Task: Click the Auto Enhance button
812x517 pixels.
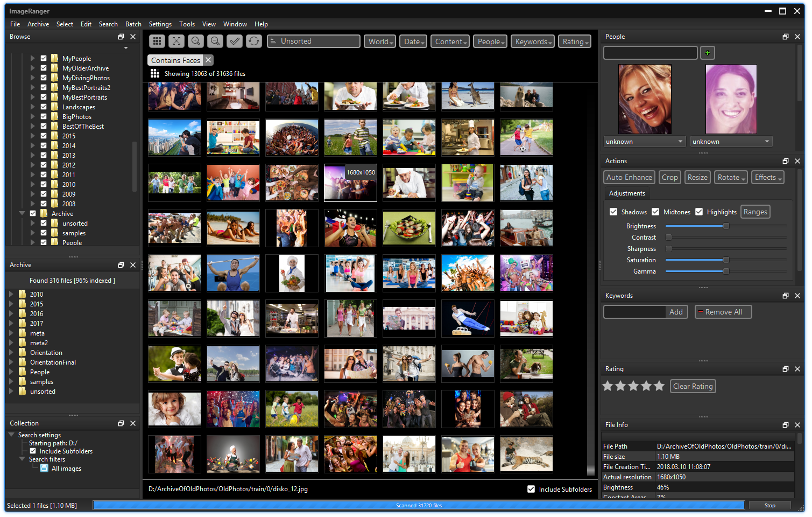Action: click(x=629, y=177)
